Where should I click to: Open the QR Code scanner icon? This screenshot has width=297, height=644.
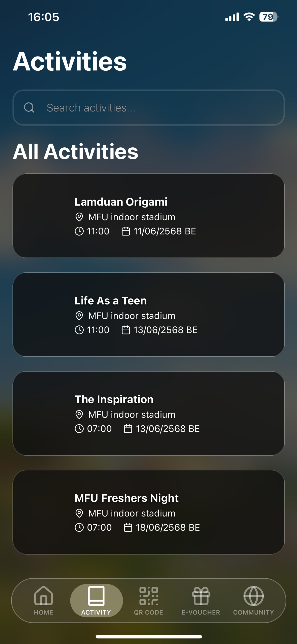pos(149,596)
